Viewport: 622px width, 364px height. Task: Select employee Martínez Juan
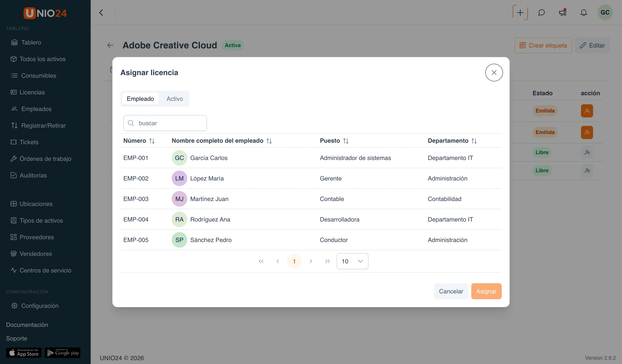[311, 199]
